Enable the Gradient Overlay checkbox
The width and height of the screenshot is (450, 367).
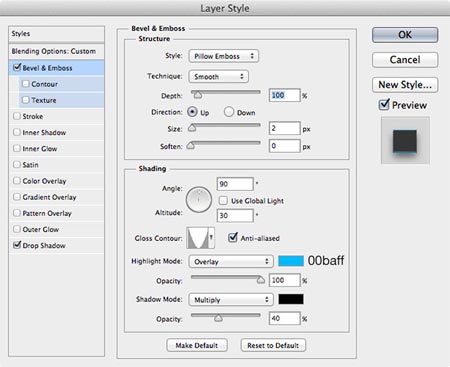tap(16, 197)
